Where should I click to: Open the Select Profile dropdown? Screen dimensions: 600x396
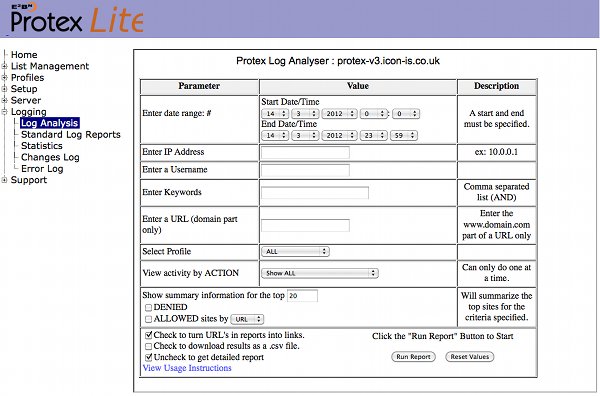pos(295,251)
